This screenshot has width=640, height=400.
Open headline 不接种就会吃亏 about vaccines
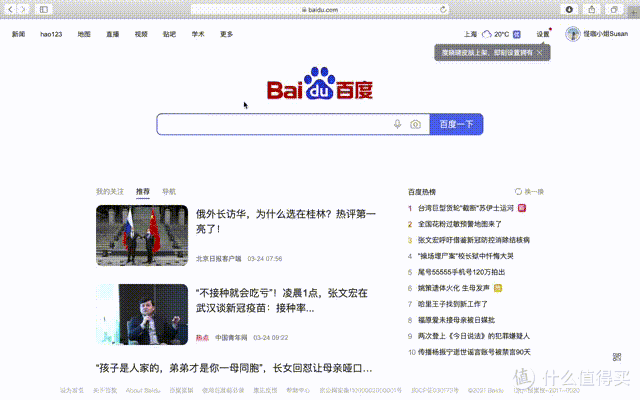[x=282, y=300]
